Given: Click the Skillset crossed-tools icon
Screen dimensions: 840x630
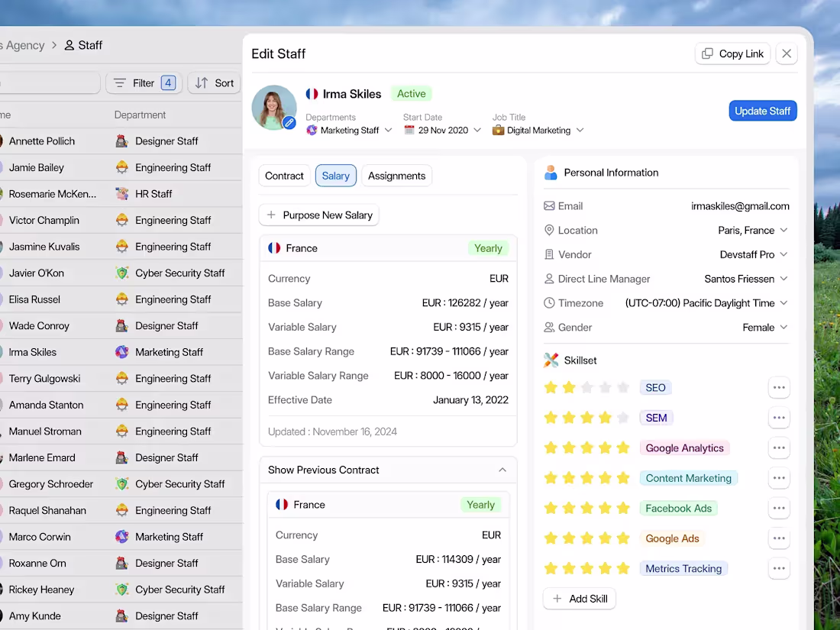Looking at the screenshot, I should pyautogui.click(x=551, y=360).
